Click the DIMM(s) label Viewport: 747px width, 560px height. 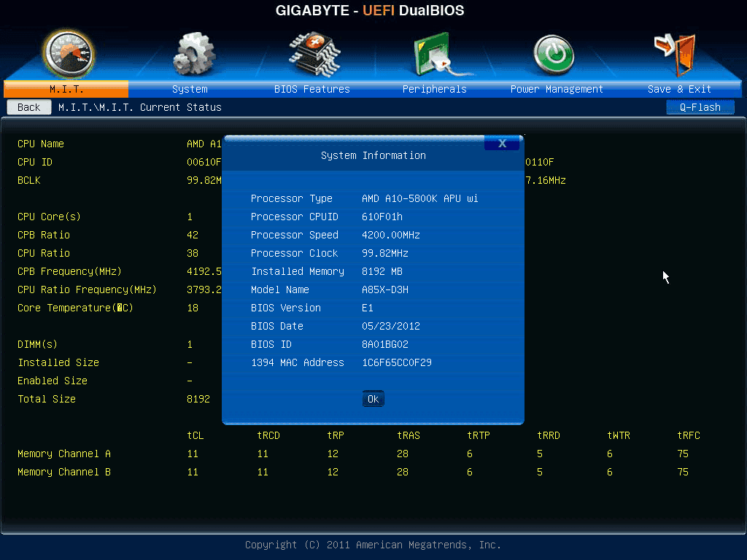pyautogui.click(x=37, y=344)
